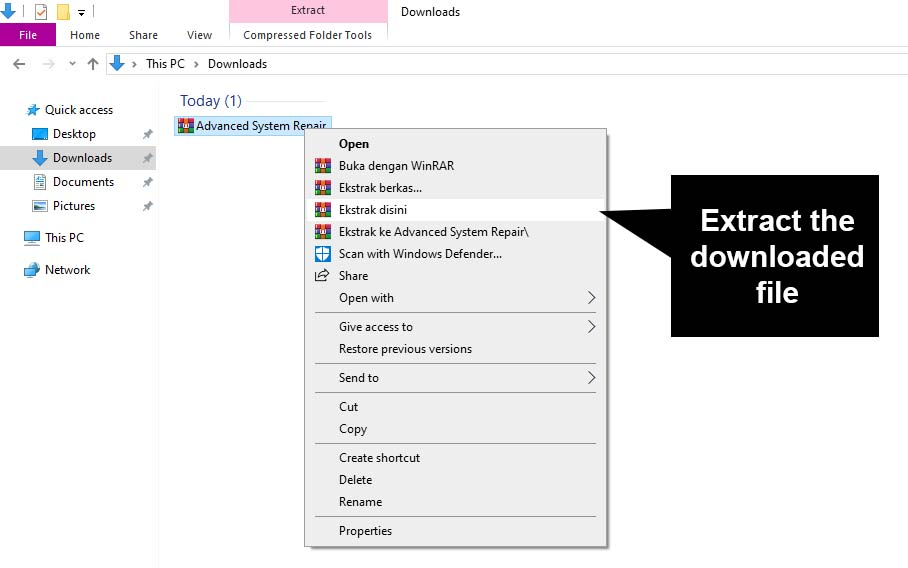
Task: Click the Share arrow icon in context menu
Action: tap(322, 276)
